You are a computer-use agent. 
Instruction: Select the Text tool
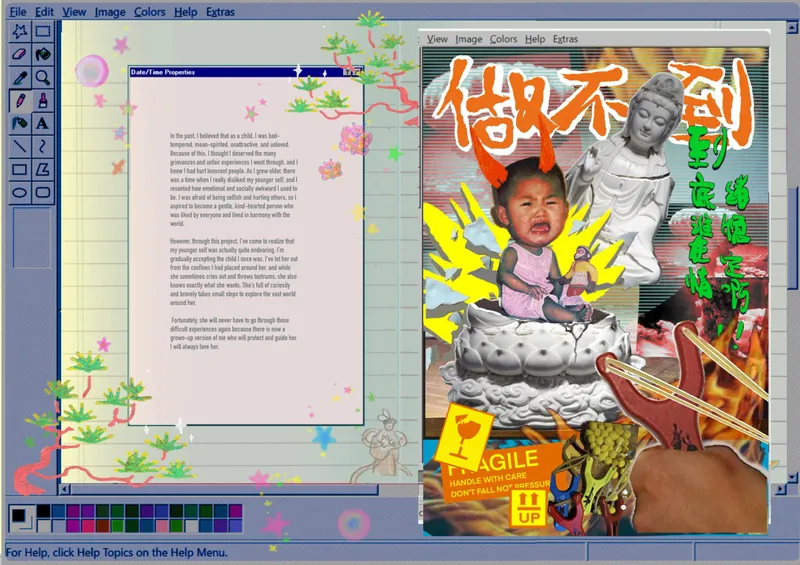coord(42,124)
